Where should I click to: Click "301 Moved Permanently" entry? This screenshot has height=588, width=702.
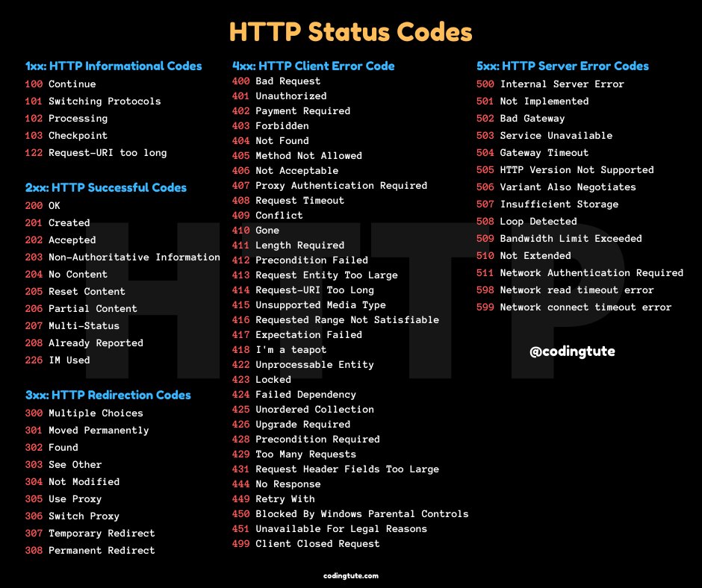pyautogui.click(x=87, y=431)
